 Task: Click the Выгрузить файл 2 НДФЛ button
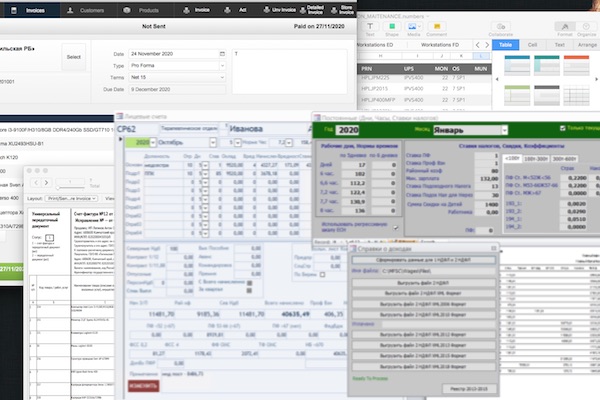click(x=423, y=283)
